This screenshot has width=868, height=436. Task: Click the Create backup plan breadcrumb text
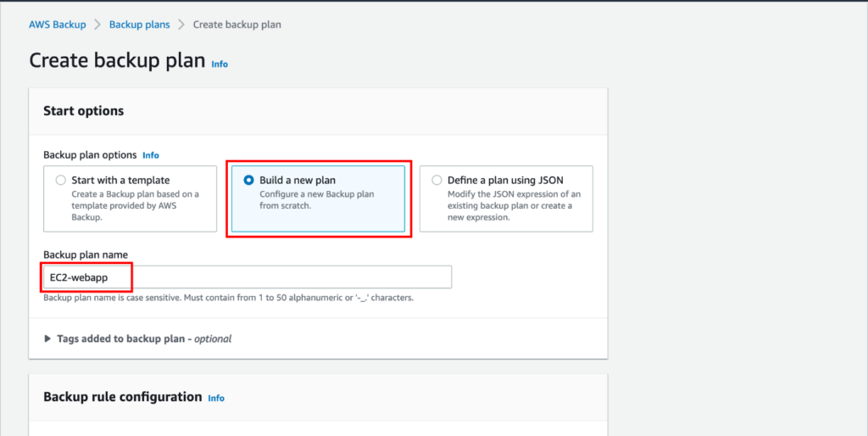tap(237, 25)
